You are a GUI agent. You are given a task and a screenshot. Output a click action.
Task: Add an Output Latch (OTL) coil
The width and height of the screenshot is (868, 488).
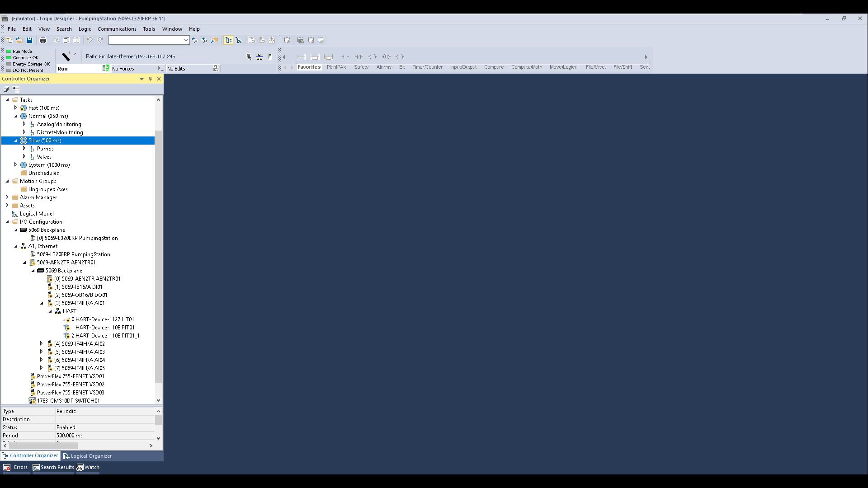point(400,57)
